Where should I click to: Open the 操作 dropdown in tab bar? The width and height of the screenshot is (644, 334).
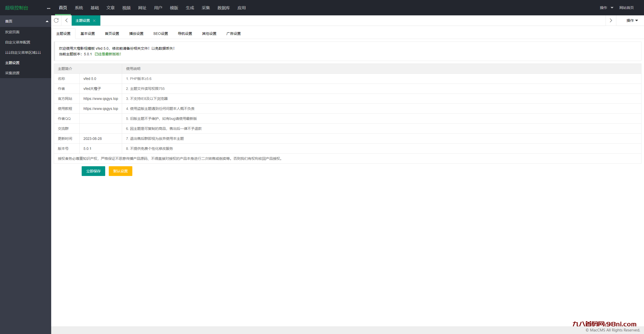click(x=632, y=20)
